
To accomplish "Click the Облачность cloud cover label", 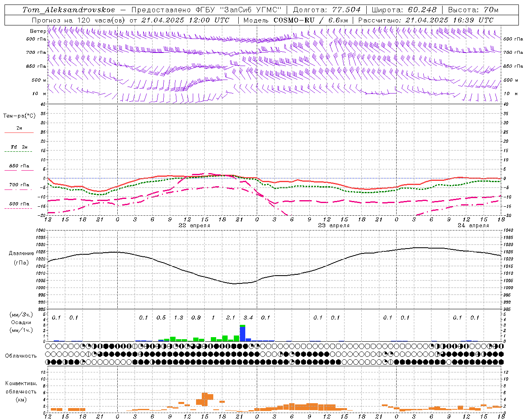I will (21, 356).
